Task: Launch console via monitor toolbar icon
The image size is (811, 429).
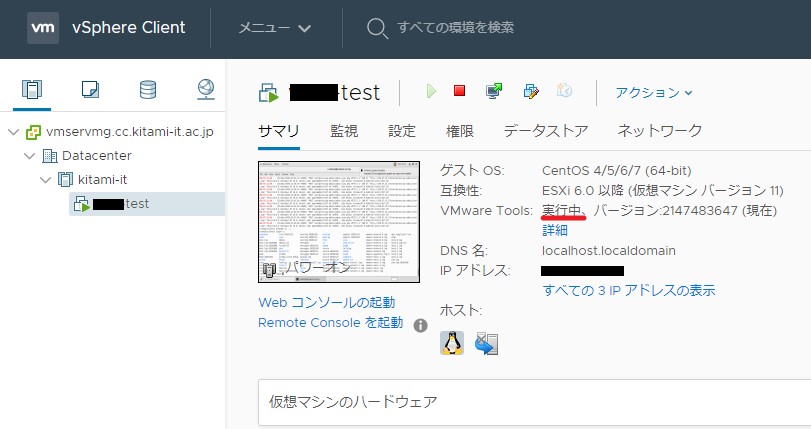Action: click(x=494, y=91)
